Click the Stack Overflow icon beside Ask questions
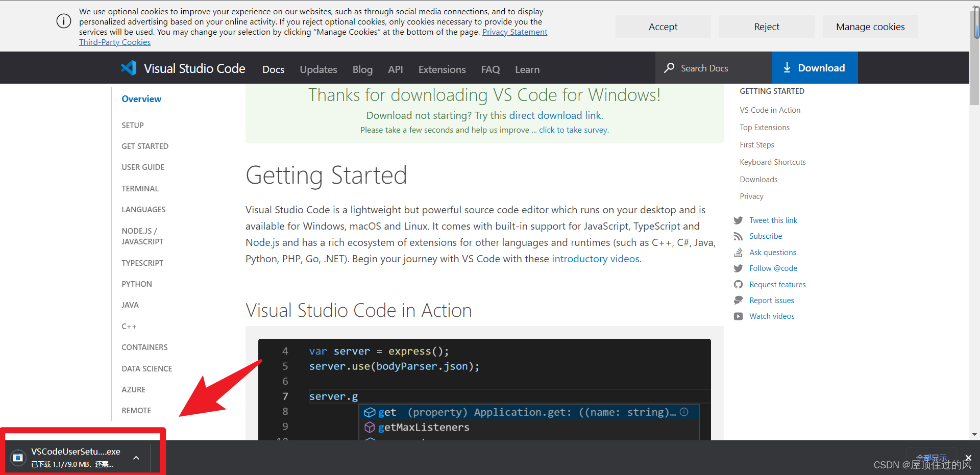The height and width of the screenshot is (475, 980). click(x=738, y=253)
